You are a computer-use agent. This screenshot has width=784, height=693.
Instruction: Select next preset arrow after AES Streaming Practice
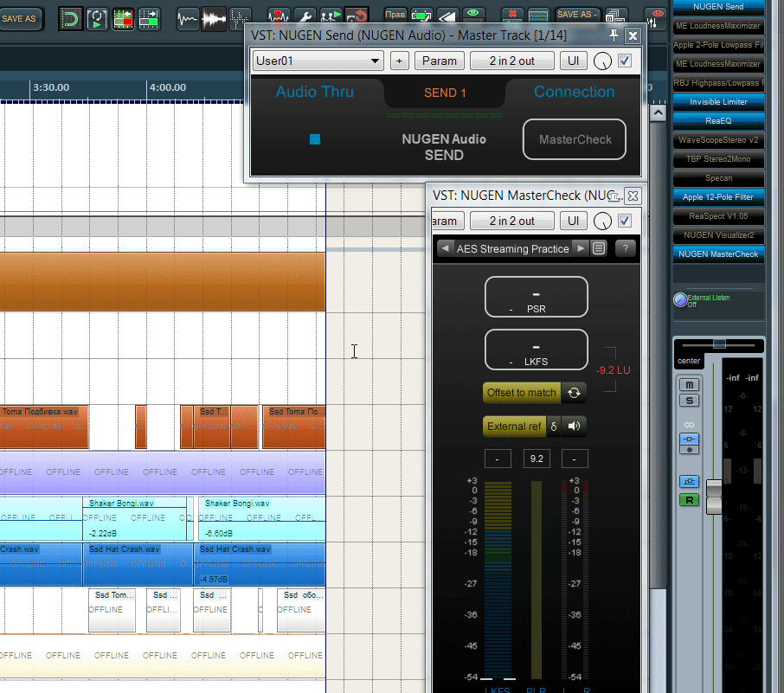[x=581, y=248]
